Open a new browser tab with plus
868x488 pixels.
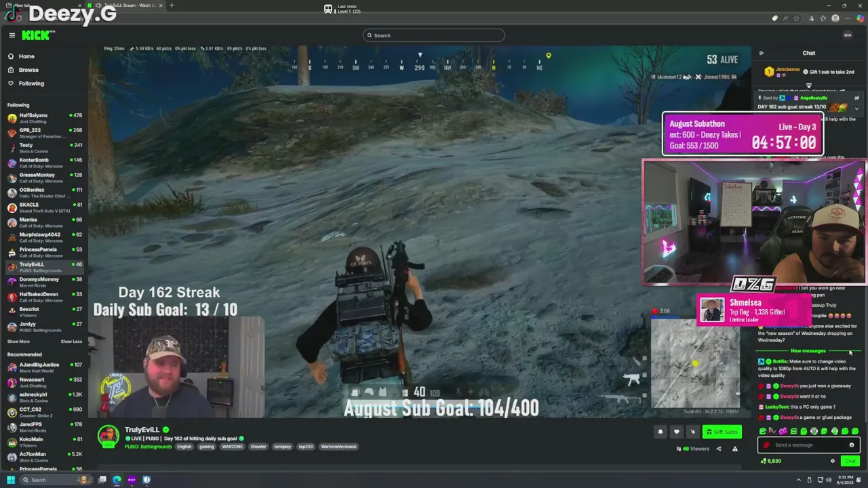[x=172, y=5]
